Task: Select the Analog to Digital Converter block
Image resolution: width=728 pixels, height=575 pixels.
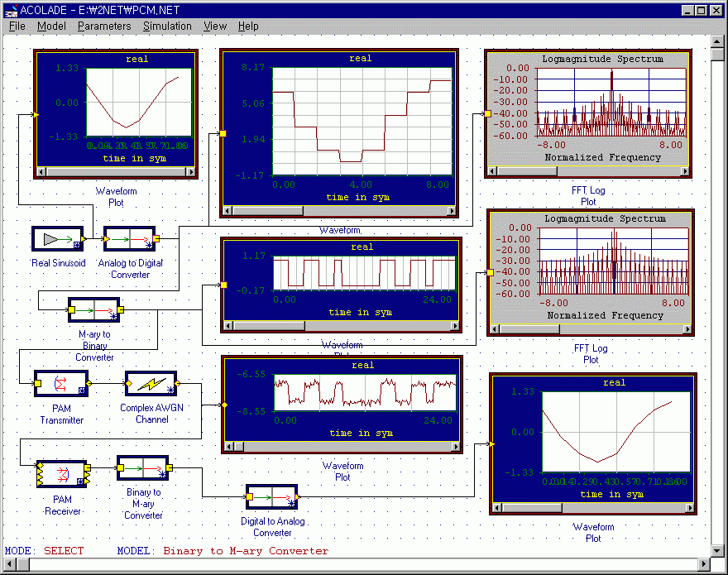Action: pyautogui.click(x=130, y=239)
